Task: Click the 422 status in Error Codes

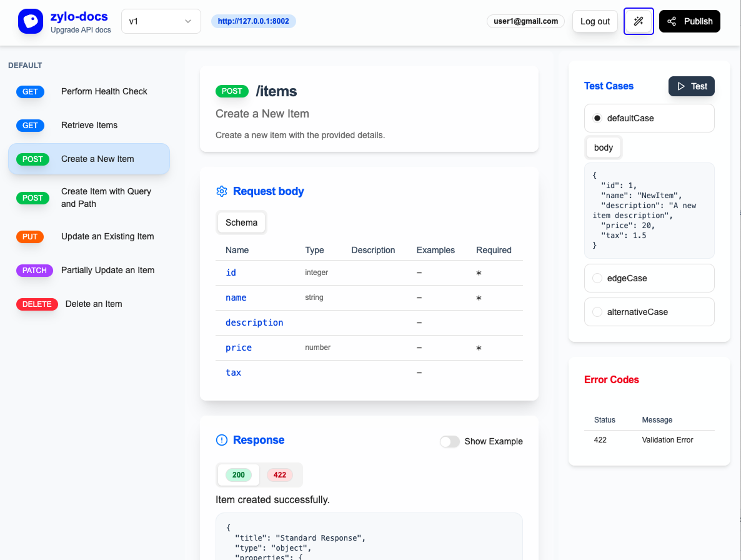Action: pyautogui.click(x=600, y=440)
